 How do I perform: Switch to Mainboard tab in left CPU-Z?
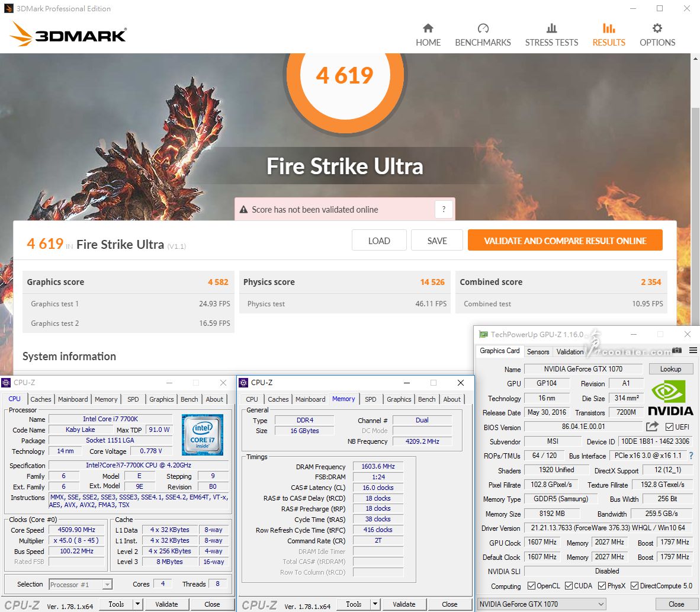click(x=73, y=399)
